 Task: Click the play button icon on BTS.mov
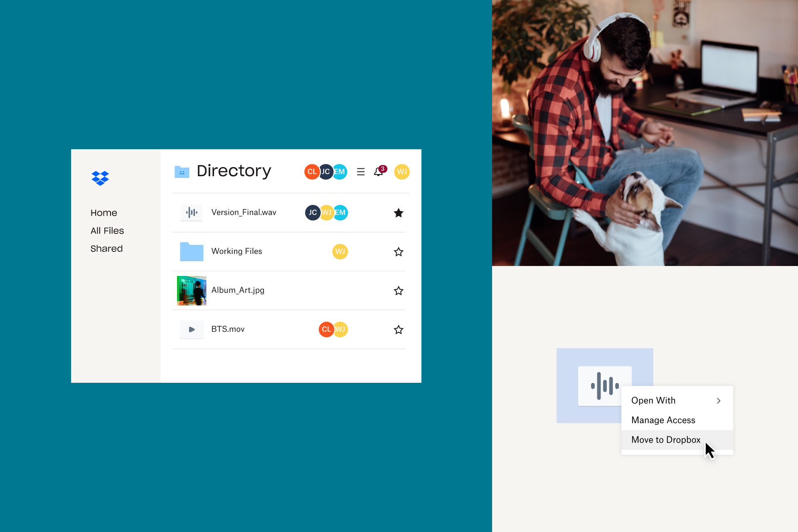pyautogui.click(x=191, y=328)
